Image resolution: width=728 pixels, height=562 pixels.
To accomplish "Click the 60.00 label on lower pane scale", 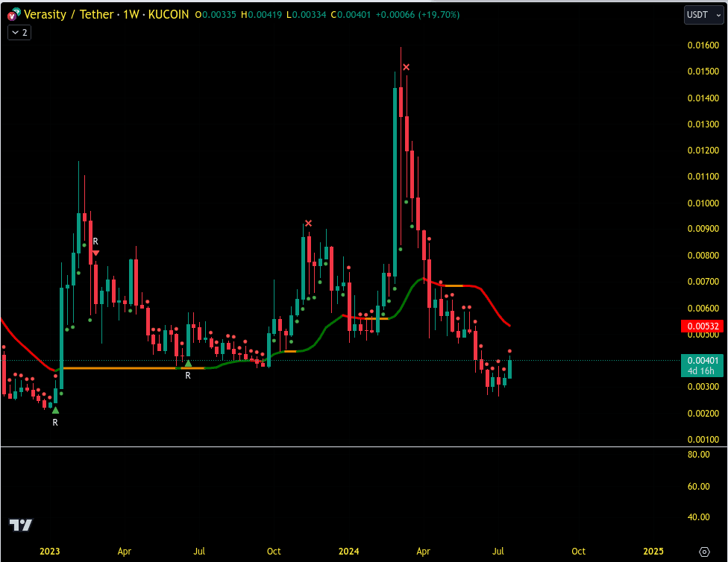I will [698, 487].
